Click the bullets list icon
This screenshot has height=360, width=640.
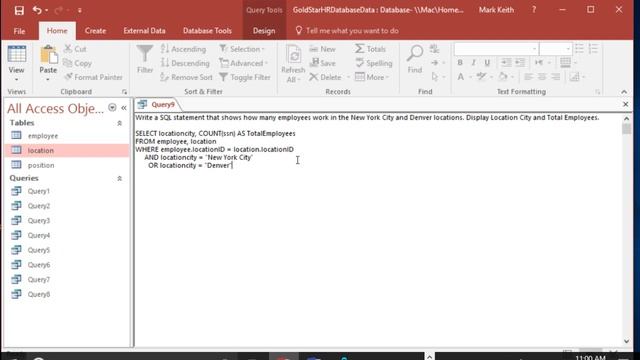(x=580, y=49)
